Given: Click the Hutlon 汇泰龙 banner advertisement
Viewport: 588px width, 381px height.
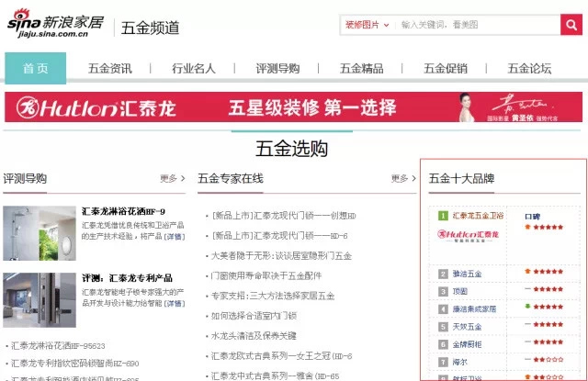Looking at the screenshot, I should 293,106.
